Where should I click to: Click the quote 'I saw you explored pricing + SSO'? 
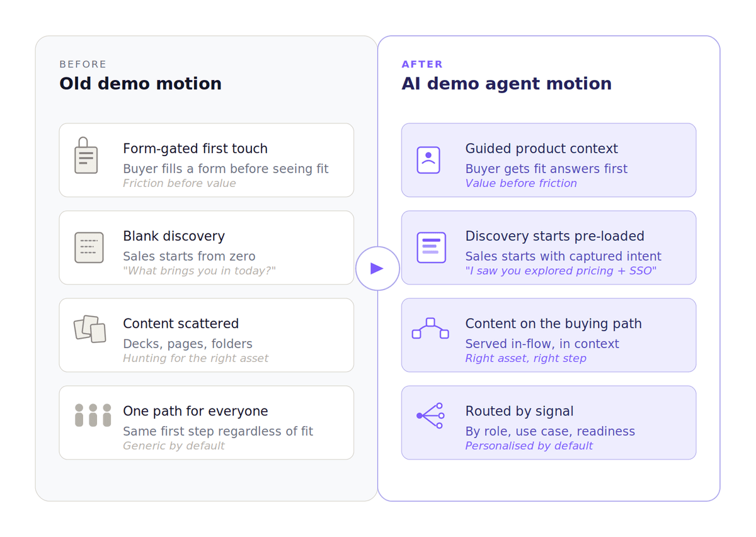tap(561, 271)
